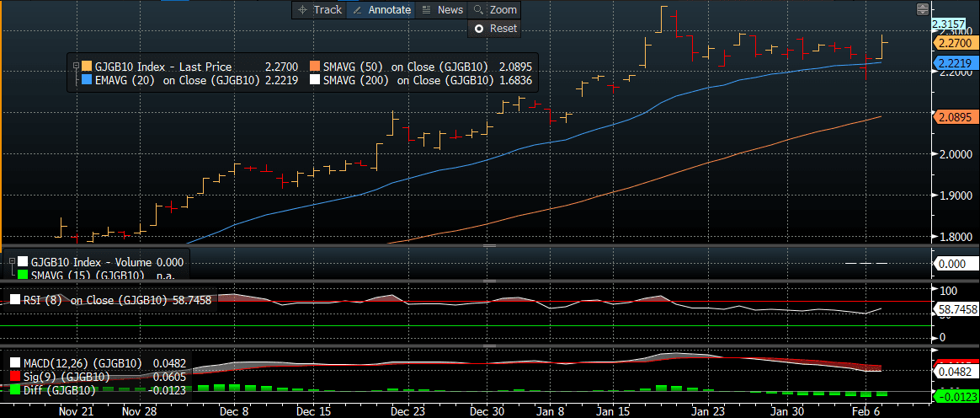
Task: Click the Annotate pencil icon
Action: [356, 10]
